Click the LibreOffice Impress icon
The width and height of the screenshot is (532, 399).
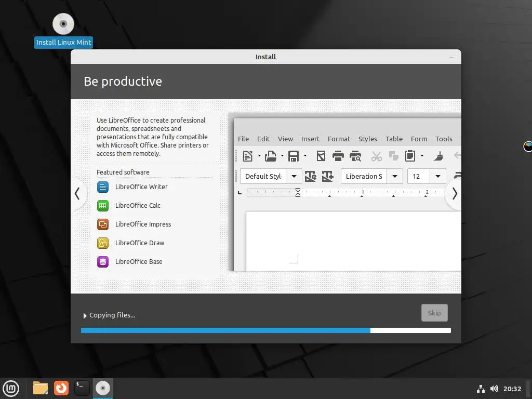pos(103,224)
